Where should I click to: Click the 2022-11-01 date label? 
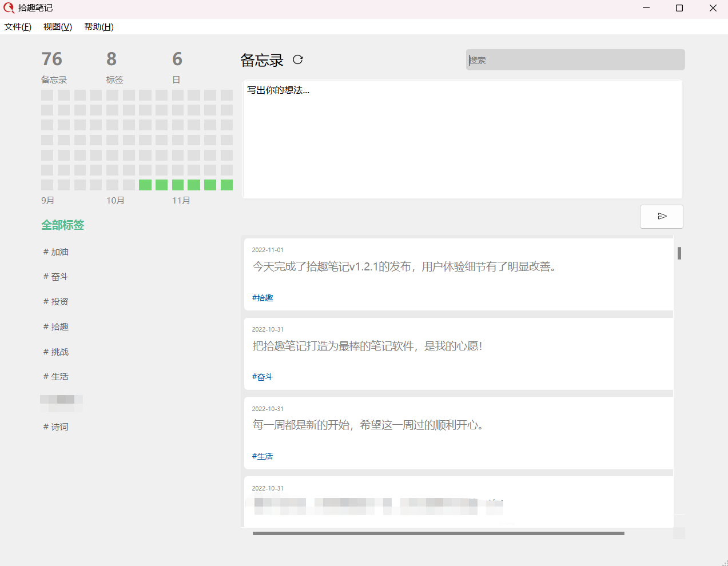tap(268, 250)
